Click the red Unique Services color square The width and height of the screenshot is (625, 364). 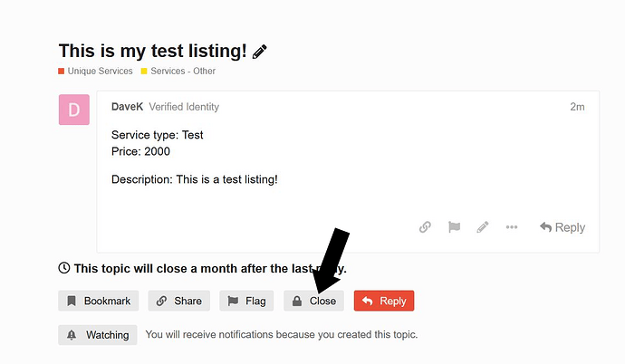(x=62, y=72)
